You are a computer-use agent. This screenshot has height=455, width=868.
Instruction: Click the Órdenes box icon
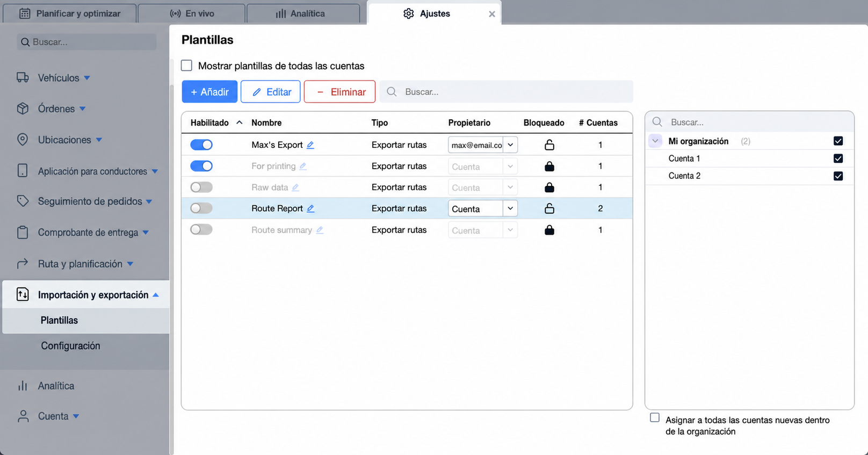click(x=23, y=109)
